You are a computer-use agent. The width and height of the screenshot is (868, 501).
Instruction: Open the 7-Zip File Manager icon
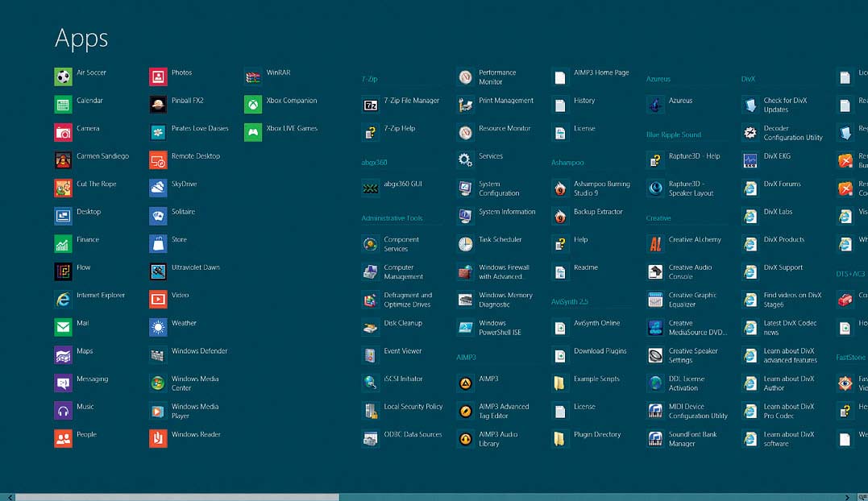[371, 105]
